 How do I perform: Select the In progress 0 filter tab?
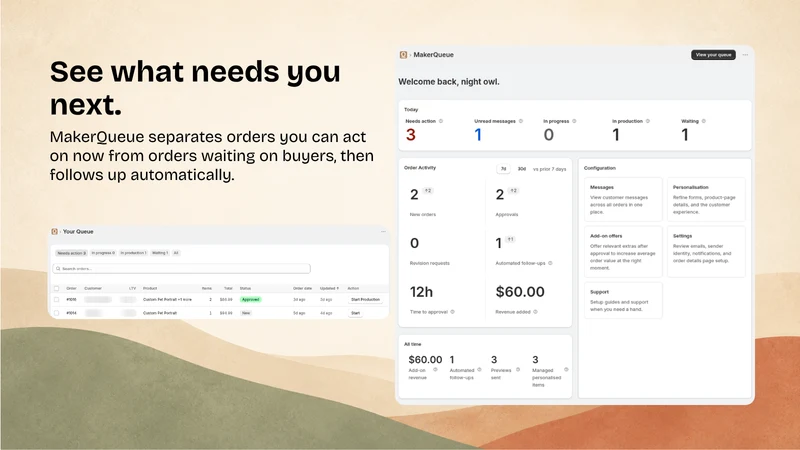tap(103, 253)
